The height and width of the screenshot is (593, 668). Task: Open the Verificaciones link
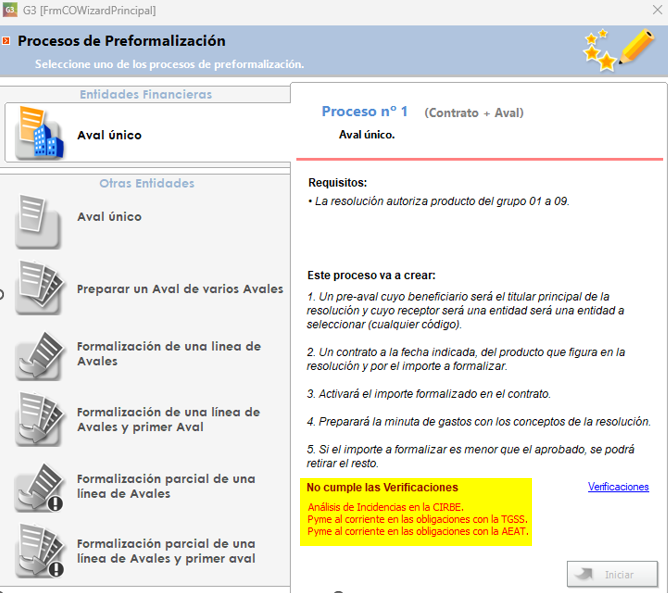pos(618,486)
